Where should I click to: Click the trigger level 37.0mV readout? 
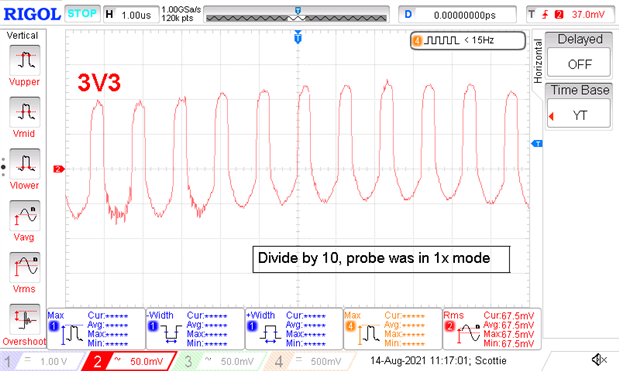[588, 15]
